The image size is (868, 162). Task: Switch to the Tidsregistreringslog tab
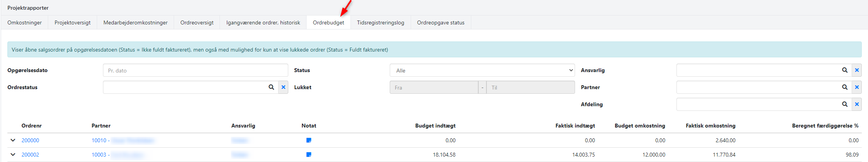(380, 22)
